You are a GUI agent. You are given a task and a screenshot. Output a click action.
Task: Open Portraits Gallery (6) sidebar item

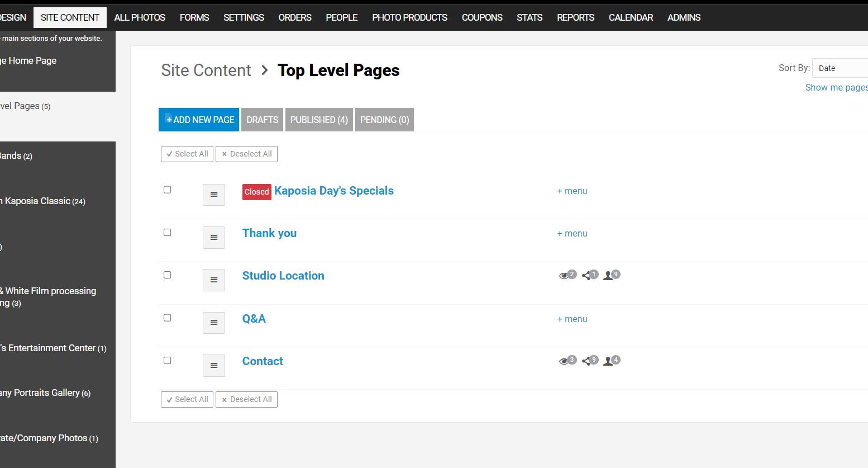tap(45, 393)
